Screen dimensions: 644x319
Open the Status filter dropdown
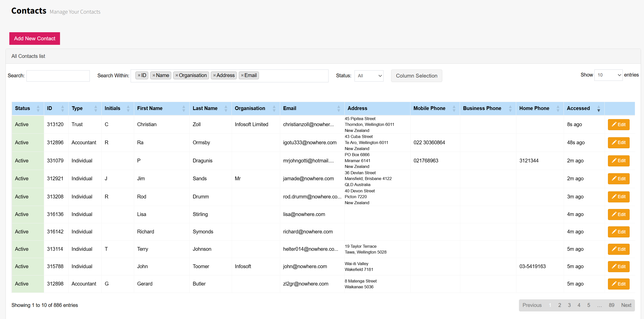[x=369, y=76]
